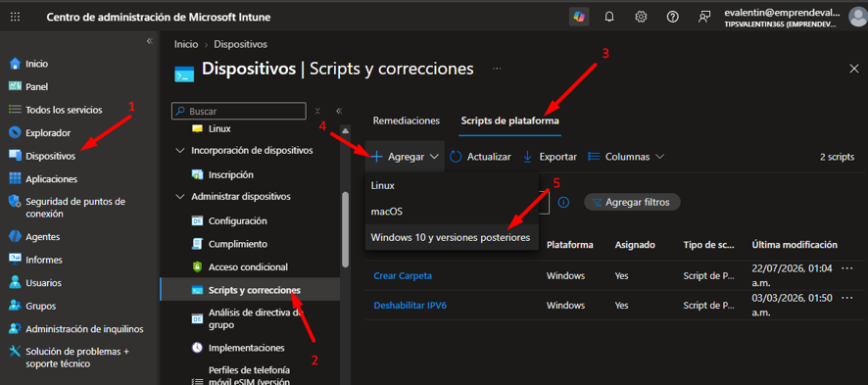868x385 pixels.
Task: Open the help question mark icon
Action: [673, 18]
